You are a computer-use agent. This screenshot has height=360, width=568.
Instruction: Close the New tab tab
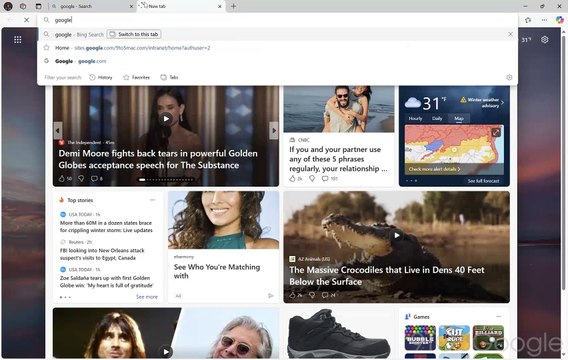click(x=220, y=6)
